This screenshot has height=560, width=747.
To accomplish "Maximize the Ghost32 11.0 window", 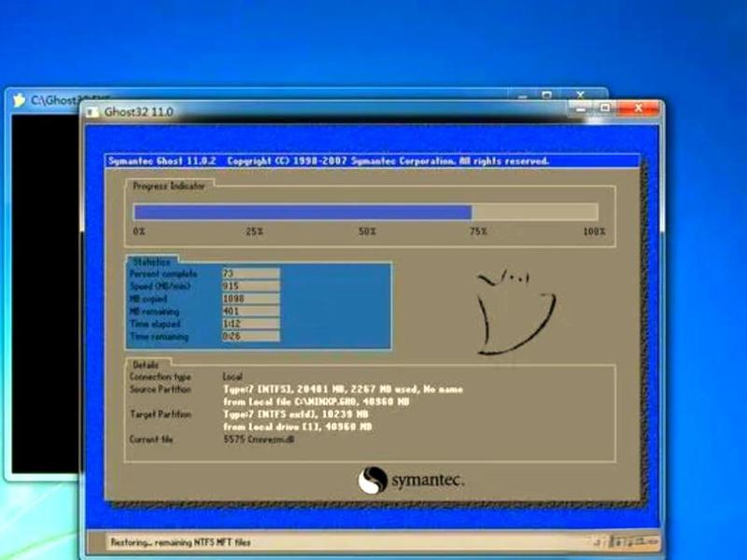I will point(604,108).
